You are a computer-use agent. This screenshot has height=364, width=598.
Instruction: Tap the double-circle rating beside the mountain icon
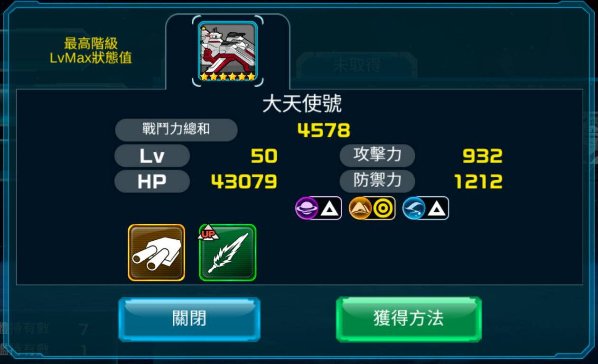click(383, 209)
